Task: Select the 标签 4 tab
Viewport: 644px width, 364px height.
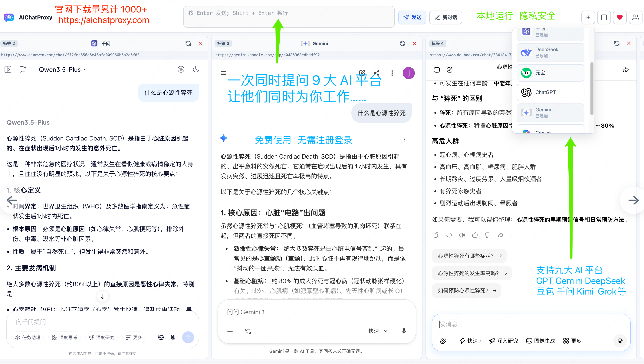Action: (x=438, y=43)
